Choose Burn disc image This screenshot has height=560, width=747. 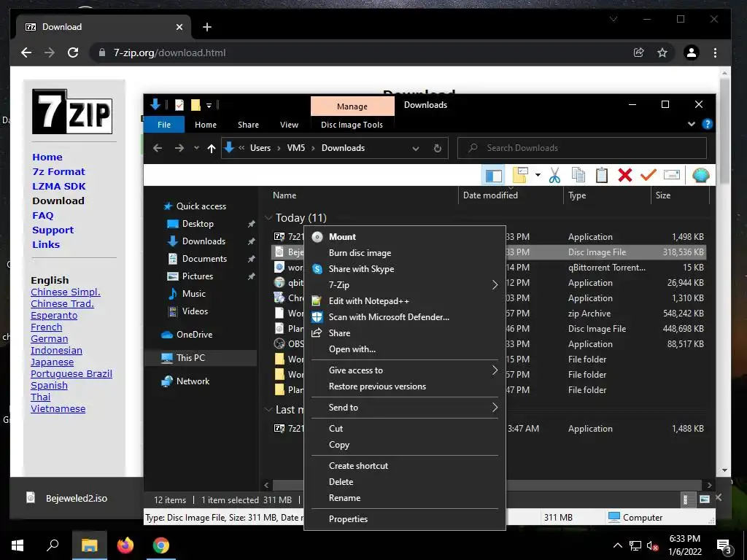pos(405,253)
